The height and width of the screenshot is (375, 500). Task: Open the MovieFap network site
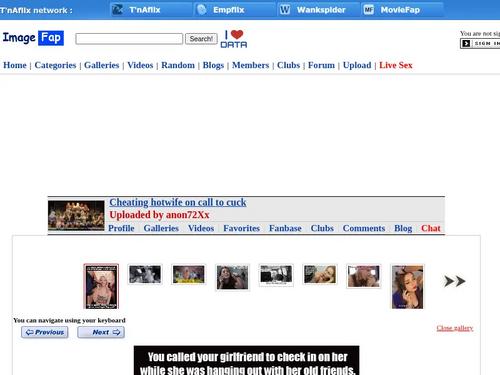click(402, 10)
